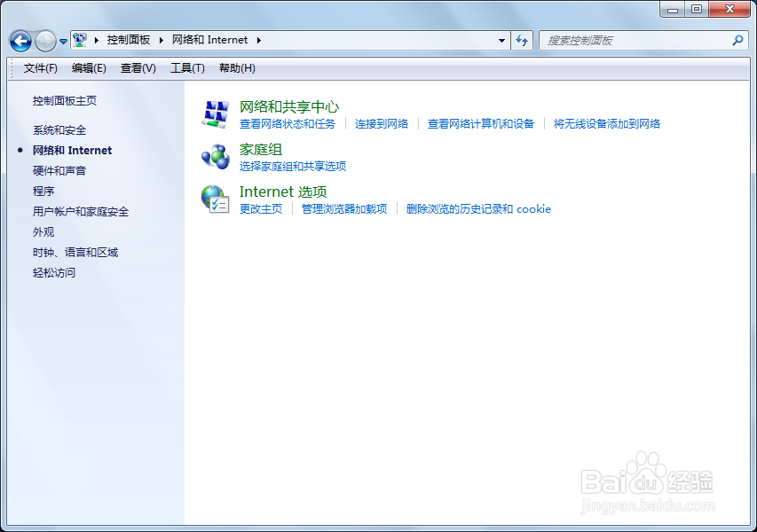Click the Control Panel icon in address bar
The image size is (757, 532).
[x=80, y=40]
